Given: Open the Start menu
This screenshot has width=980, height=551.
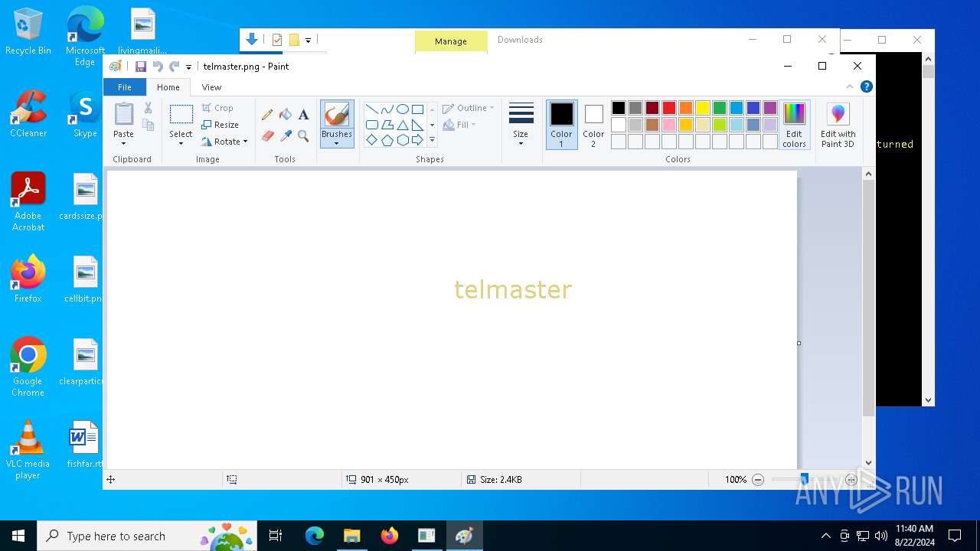Looking at the screenshot, I should pyautogui.click(x=18, y=536).
